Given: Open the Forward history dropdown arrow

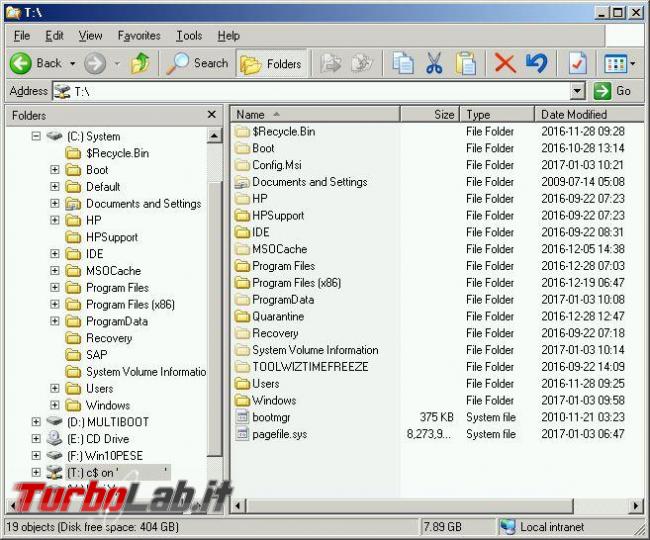Looking at the screenshot, I should (x=117, y=64).
